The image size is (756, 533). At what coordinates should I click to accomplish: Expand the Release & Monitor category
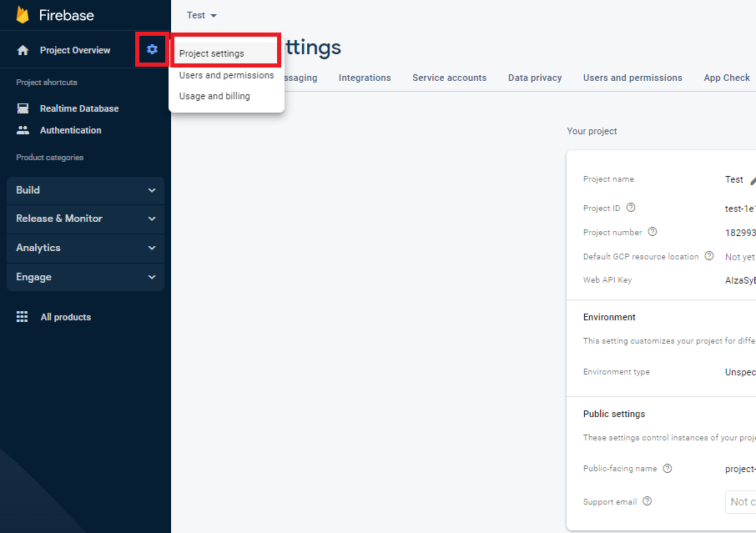click(85, 219)
